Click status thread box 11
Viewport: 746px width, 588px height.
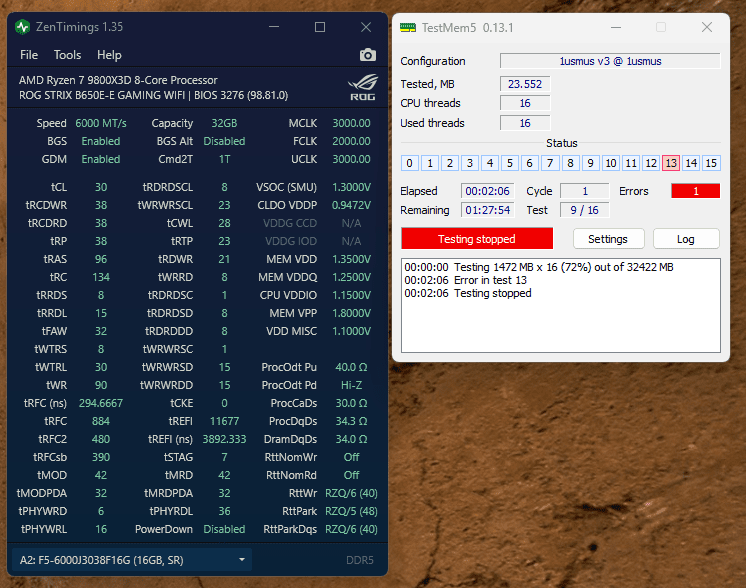pyautogui.click(x=631, y=163)
